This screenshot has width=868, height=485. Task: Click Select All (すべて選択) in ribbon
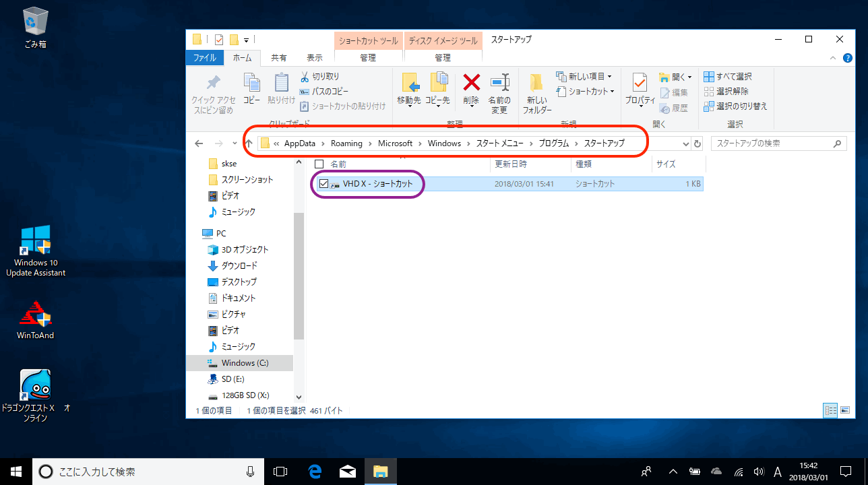click(x=728, y=77)
